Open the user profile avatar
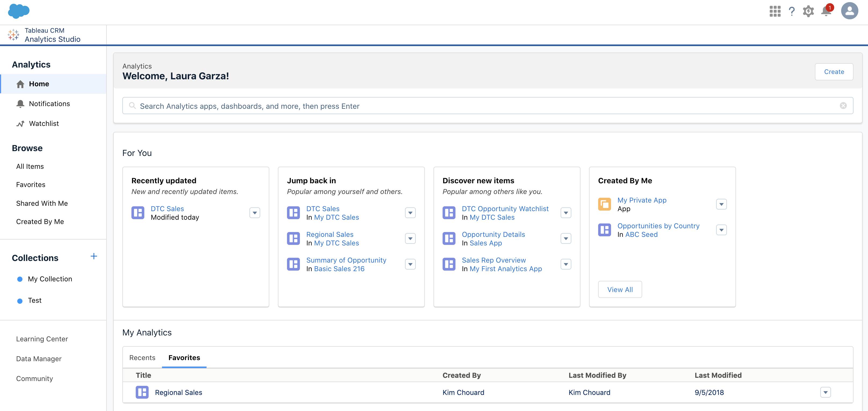This screenshot has height=411, width=868. (849, 11)
